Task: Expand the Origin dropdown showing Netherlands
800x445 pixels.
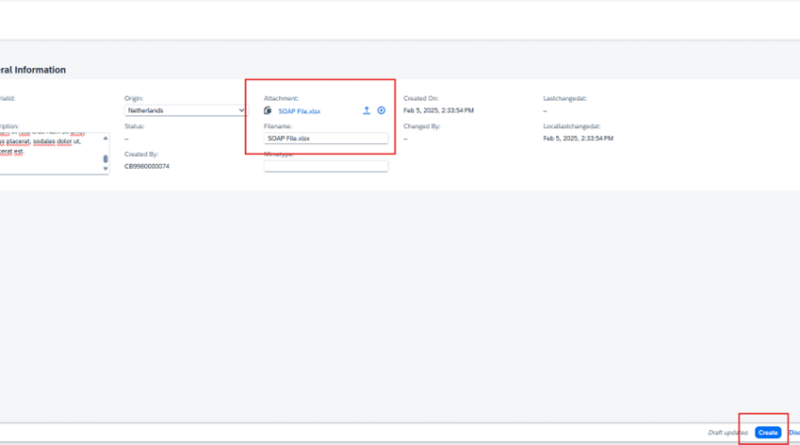Action: [x=185, y=111]
